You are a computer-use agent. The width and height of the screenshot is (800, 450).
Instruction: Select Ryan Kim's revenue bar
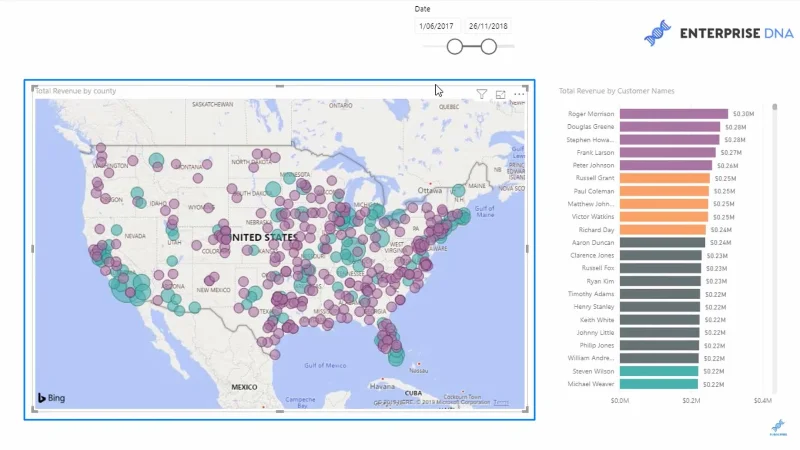point(660,281)
